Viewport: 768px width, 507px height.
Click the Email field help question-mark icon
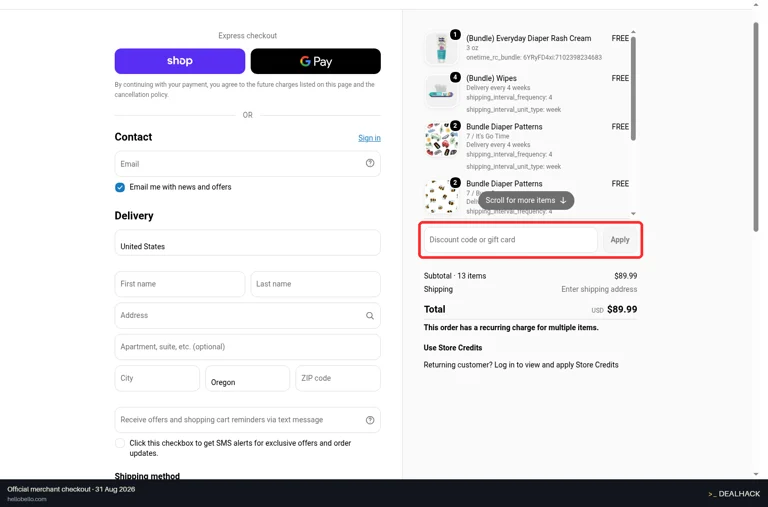coord(370,163)
